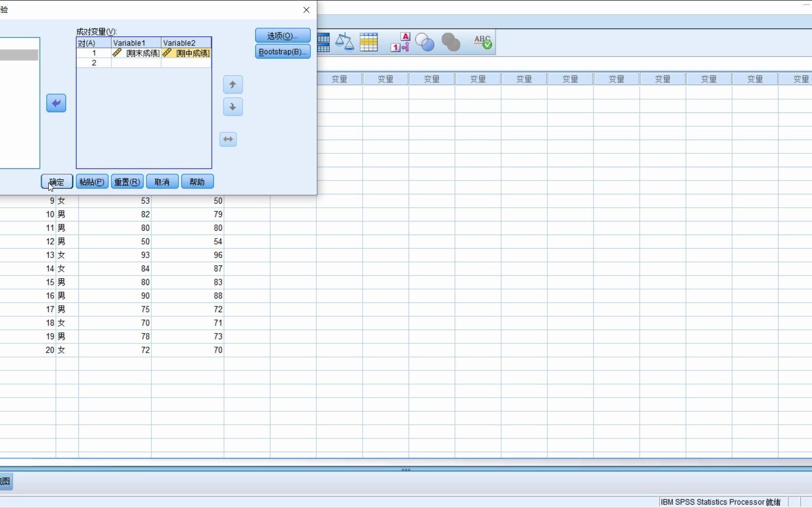812x508 pixels.
Task: Click the left arrow to remove selected variable
Action: tap(56, 103)
